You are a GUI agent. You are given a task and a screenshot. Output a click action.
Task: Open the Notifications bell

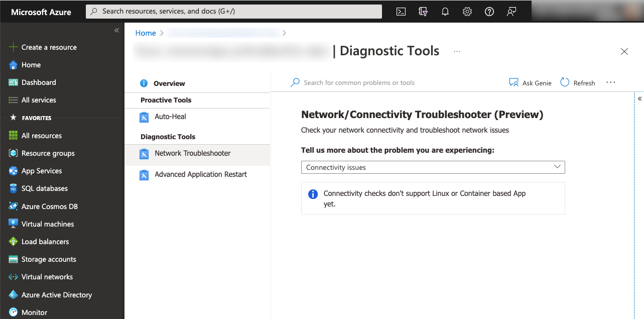pos(445,12)
